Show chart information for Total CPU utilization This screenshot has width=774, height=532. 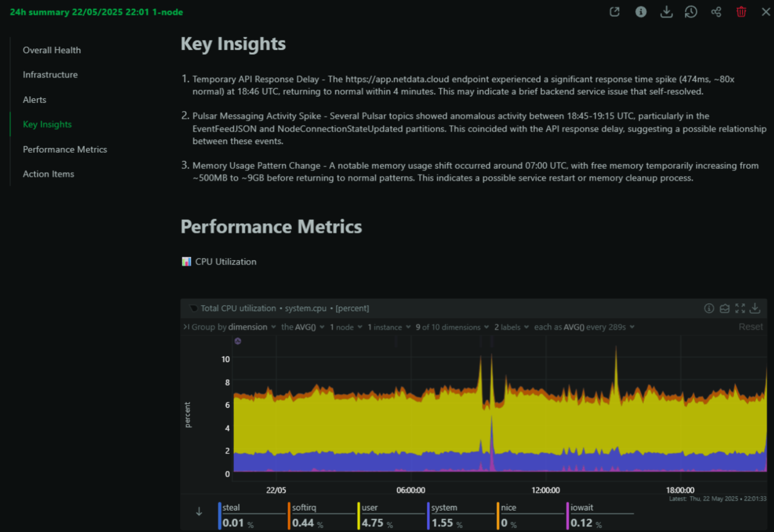coord(709,308)
